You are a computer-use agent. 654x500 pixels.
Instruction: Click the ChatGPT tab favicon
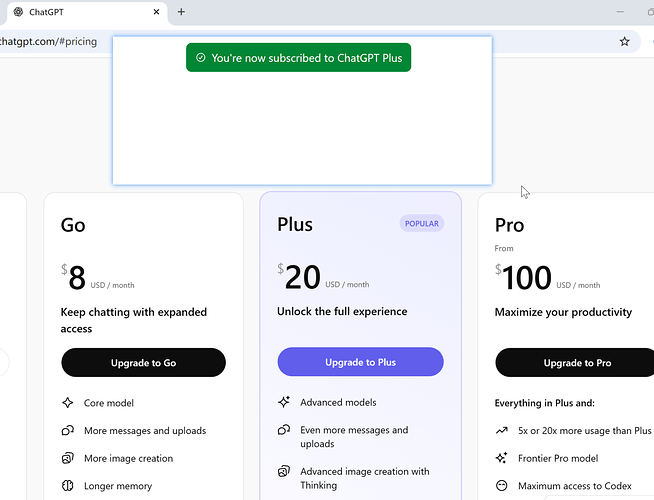(18, 12)
